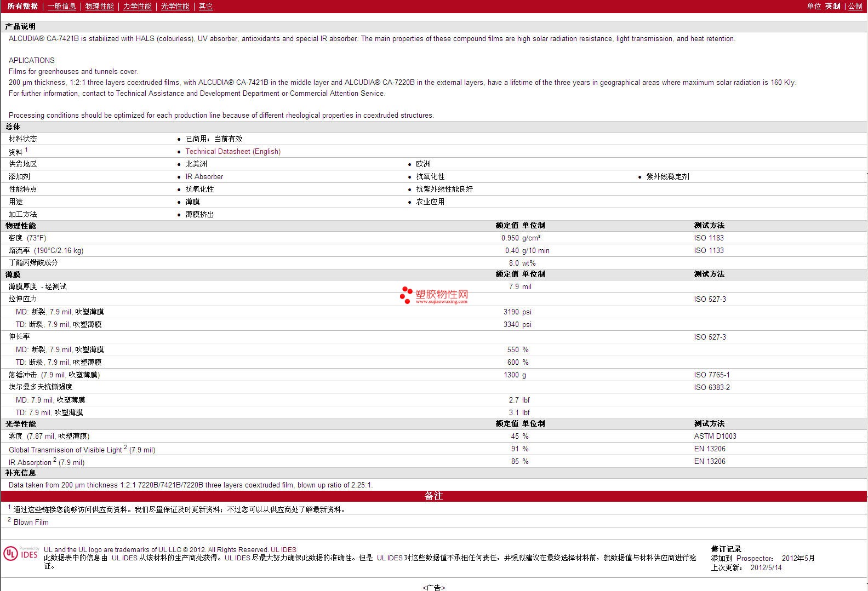Click the 备注 red banner
The image size is (868, 591).
coord(433,496)
